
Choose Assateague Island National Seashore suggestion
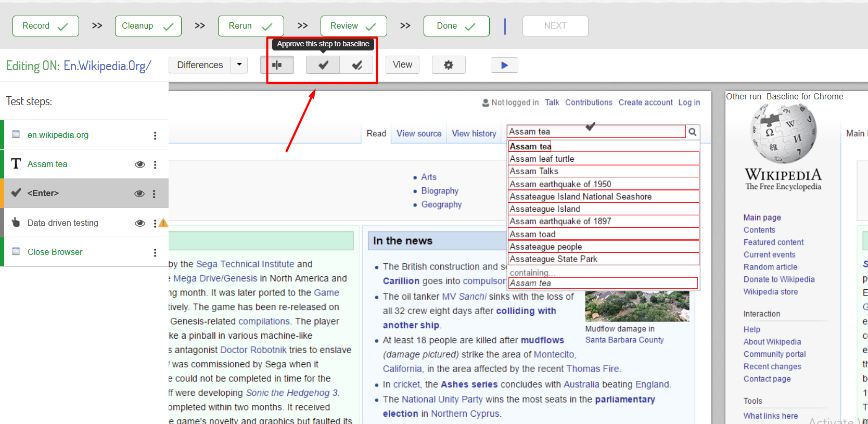(x=604, y=197)
